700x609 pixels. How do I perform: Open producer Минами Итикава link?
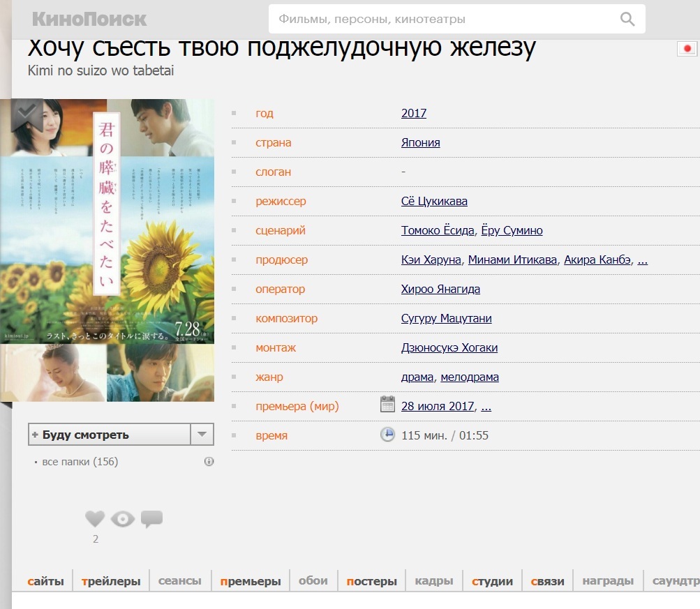click(x=512, y=260)
